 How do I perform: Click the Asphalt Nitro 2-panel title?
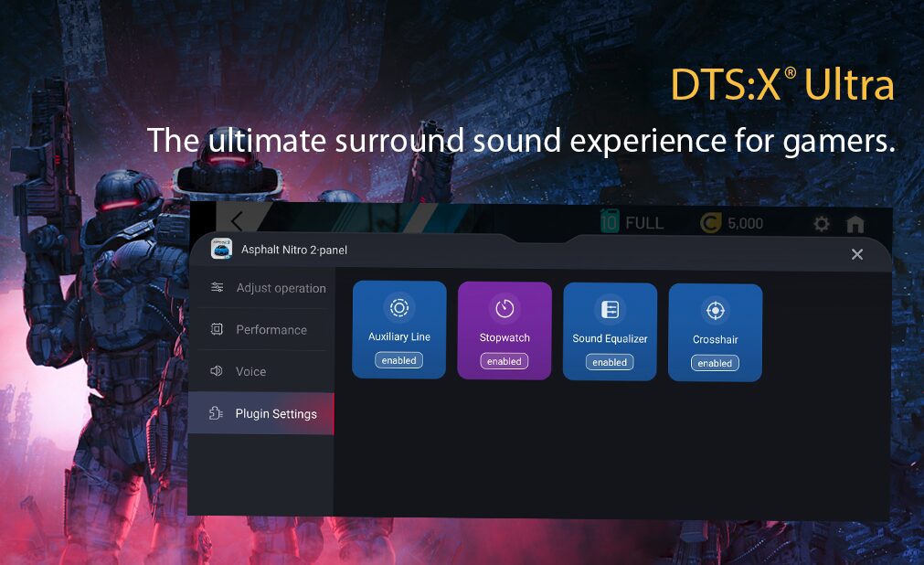[294, 251]
